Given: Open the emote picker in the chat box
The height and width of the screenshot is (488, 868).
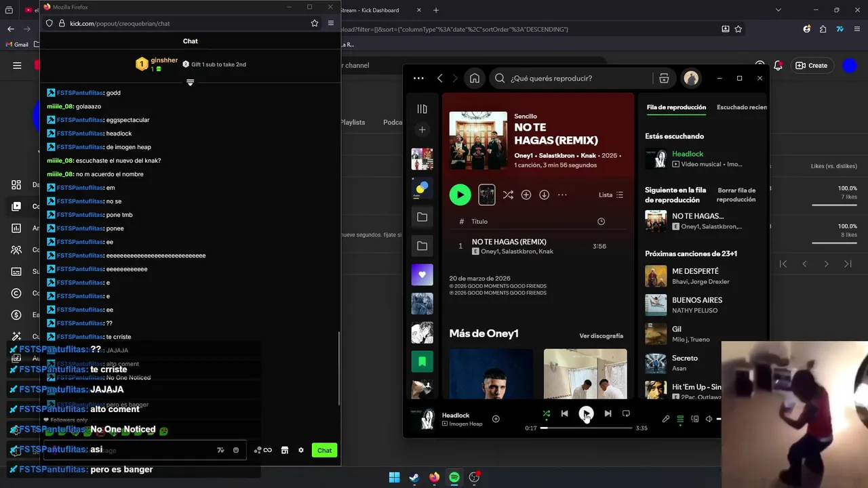Looking at the screenshot, I should click(236, 450).
